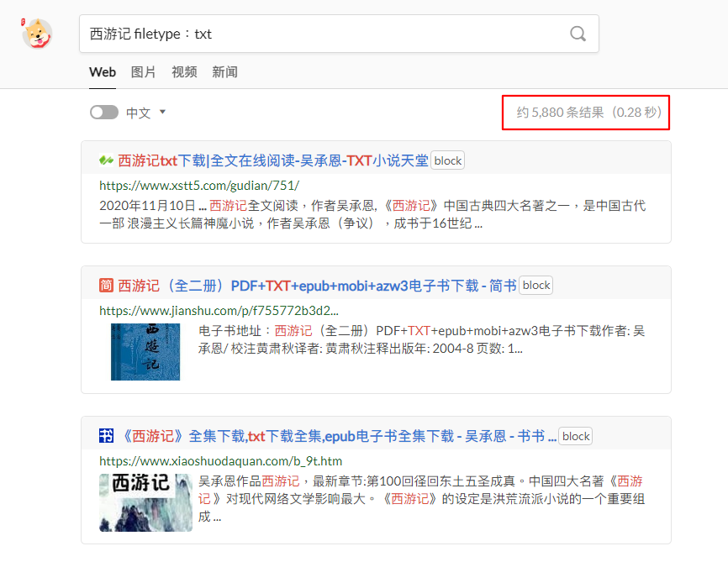This screenshot has height=562, width=728.
Task: Open the 西游记 landscape painting thumbnail
Action: [x=145, y=502]
